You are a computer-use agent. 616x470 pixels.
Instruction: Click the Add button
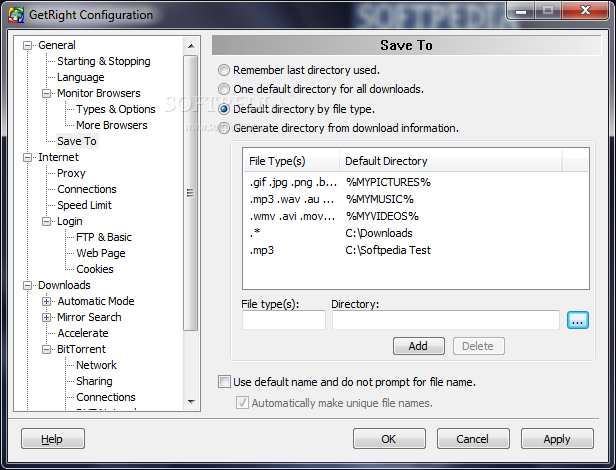pyautogui.click(x=419, y=346)
